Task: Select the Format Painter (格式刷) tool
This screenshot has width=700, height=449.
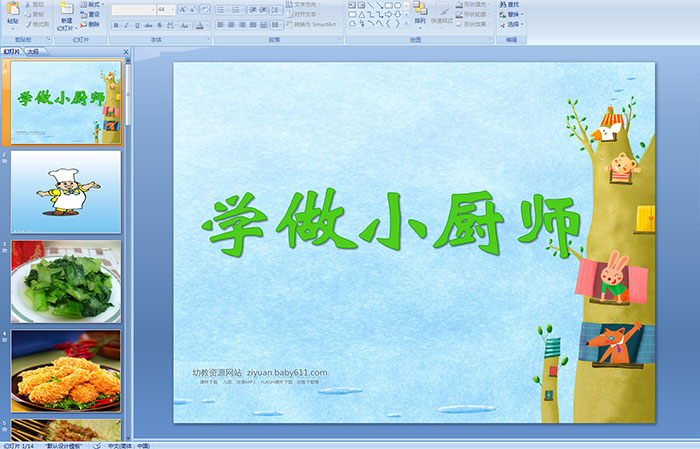Action: tap(37, 24)
